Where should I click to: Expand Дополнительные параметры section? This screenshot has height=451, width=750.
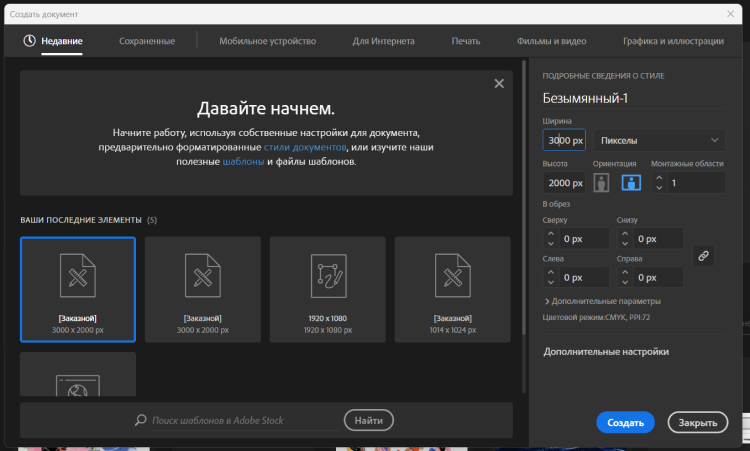pos(603,301)
